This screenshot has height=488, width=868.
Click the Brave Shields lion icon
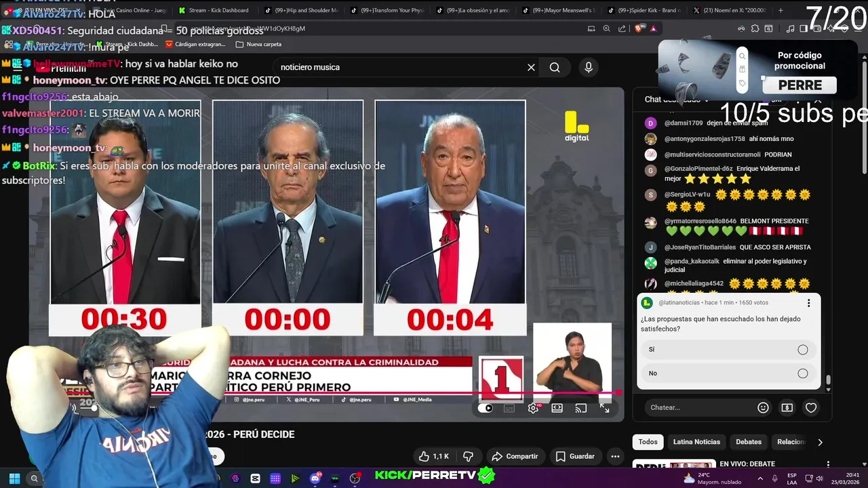pos(637,28)
